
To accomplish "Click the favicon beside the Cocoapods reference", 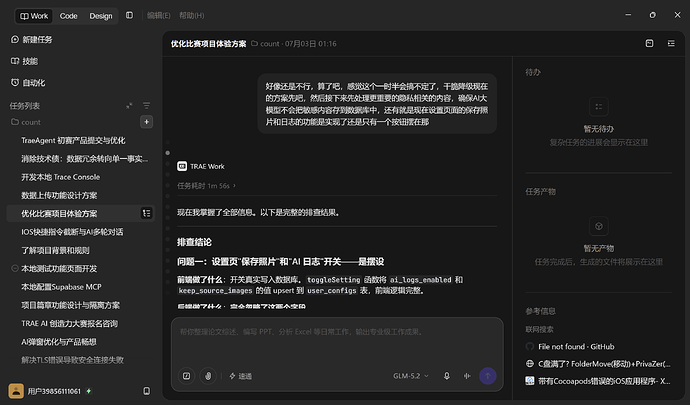I will (530, 381).
